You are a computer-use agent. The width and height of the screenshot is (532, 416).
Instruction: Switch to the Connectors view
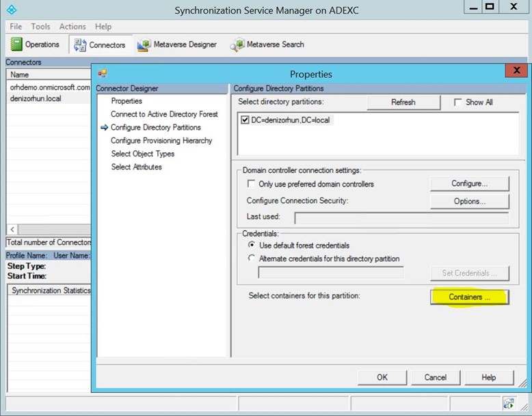click(100, 45)
